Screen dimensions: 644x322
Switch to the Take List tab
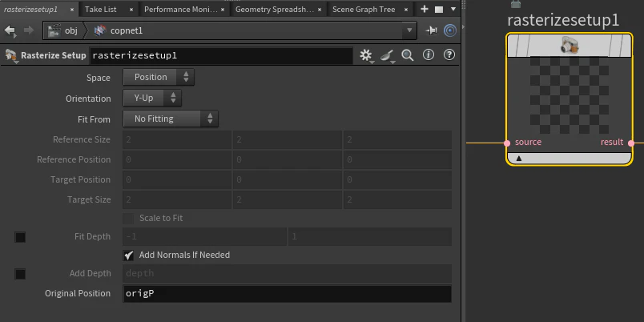coord(101,9)
